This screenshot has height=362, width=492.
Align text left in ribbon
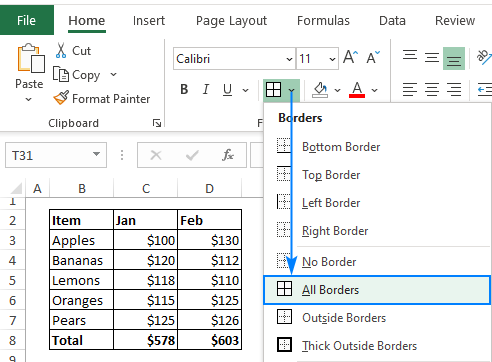410,89
